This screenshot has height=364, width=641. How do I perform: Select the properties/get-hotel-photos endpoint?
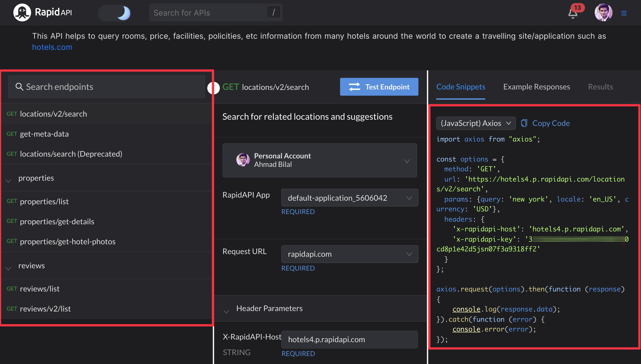click(67, 241)
